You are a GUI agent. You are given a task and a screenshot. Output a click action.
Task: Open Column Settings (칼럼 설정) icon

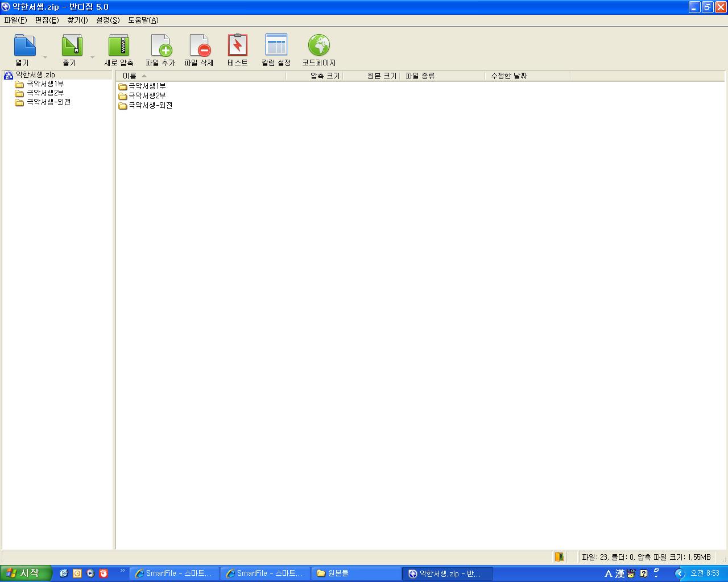tap(276, 45)
